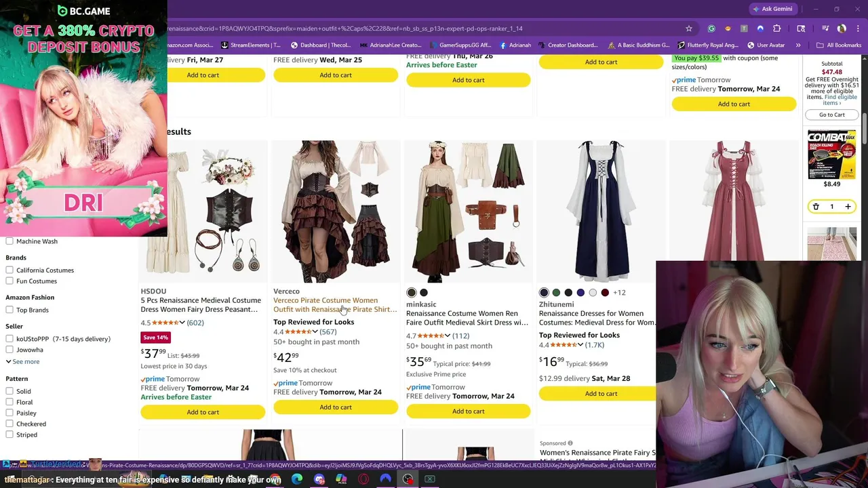The width and height of the screenshot is (868, 488).
Task: Delete the Combat item with the trash icon
Action: 816,207
